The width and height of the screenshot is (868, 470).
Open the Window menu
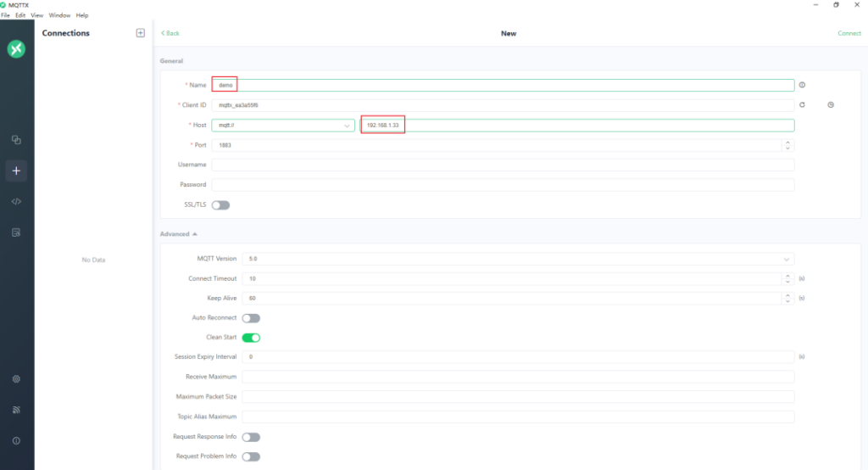click(60, 15)
